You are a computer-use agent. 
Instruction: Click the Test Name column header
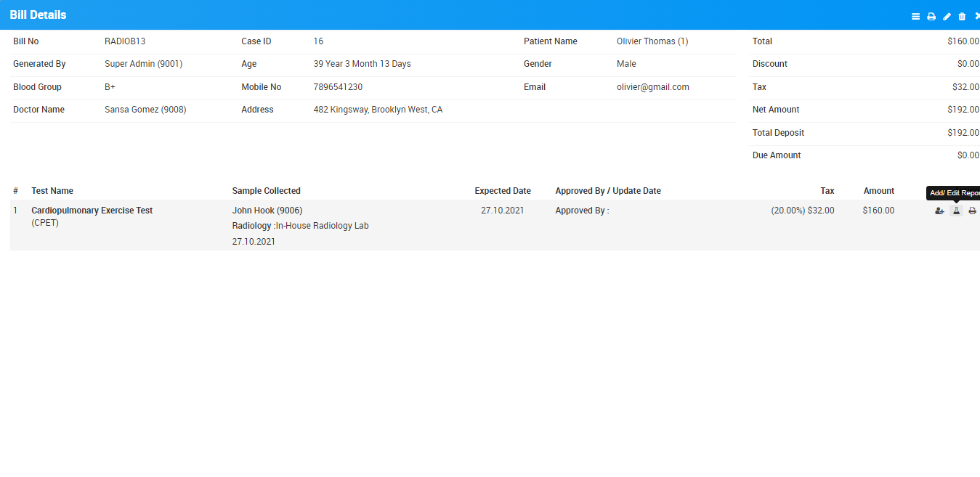click(x=52, y=191)
